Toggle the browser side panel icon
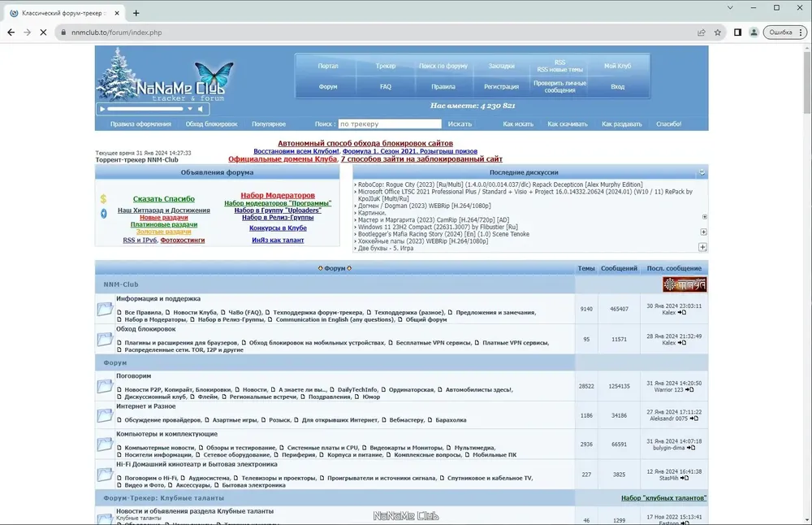Screen dimensions: 812x525 click(x=737, y=33)
